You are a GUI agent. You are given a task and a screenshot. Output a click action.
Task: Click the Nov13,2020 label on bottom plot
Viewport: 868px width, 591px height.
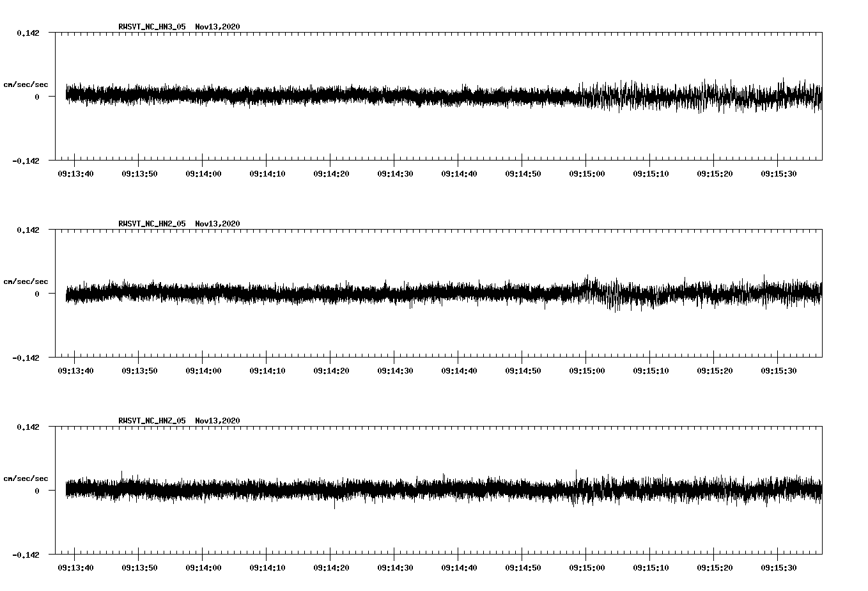pos(217,420)
